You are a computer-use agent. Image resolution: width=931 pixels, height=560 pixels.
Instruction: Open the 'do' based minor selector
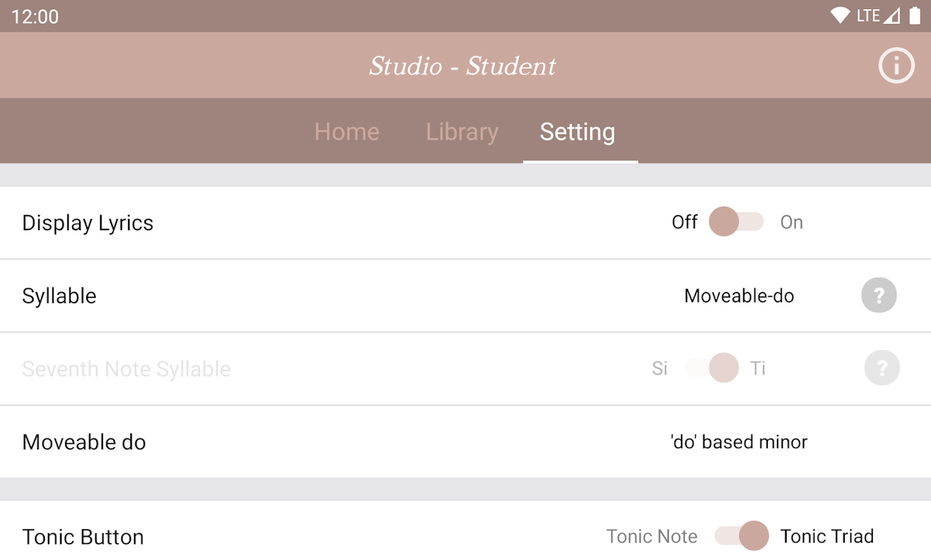(739, 442)
